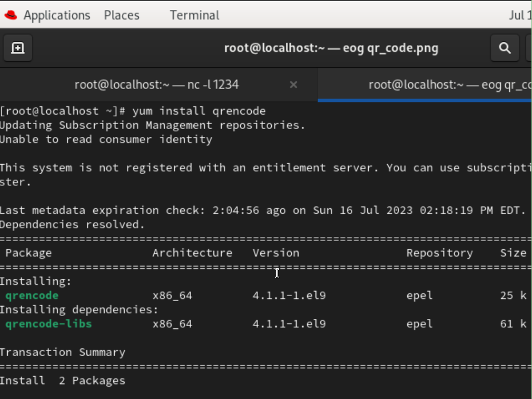Open a new tab with the plus icon

coord(18,48)
